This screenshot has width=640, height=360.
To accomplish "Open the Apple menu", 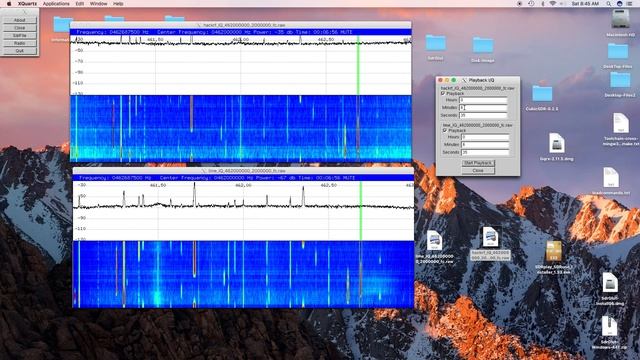I will [9, 3].
